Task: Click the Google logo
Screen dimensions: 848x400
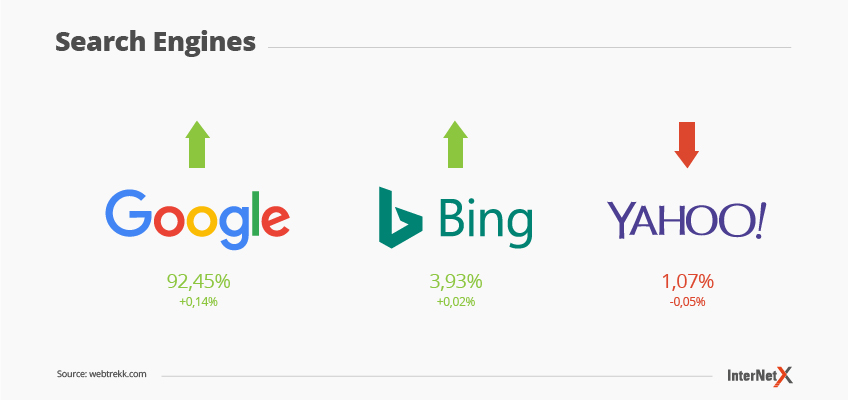Action: (x=197, y=219)
